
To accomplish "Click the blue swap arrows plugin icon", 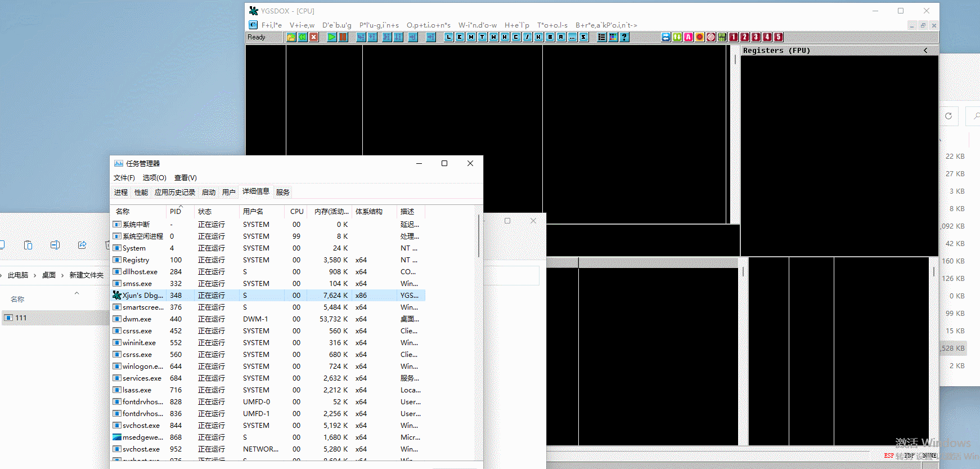I will pos(666,37).
